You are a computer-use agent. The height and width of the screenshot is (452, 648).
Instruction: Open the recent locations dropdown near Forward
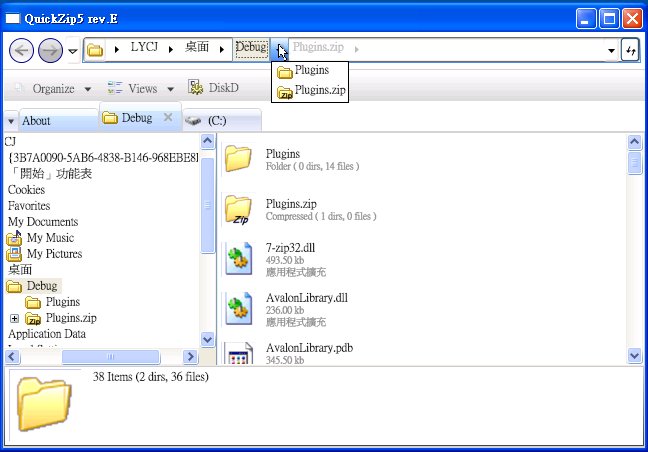pyautogui.click(x=71, y=51)
